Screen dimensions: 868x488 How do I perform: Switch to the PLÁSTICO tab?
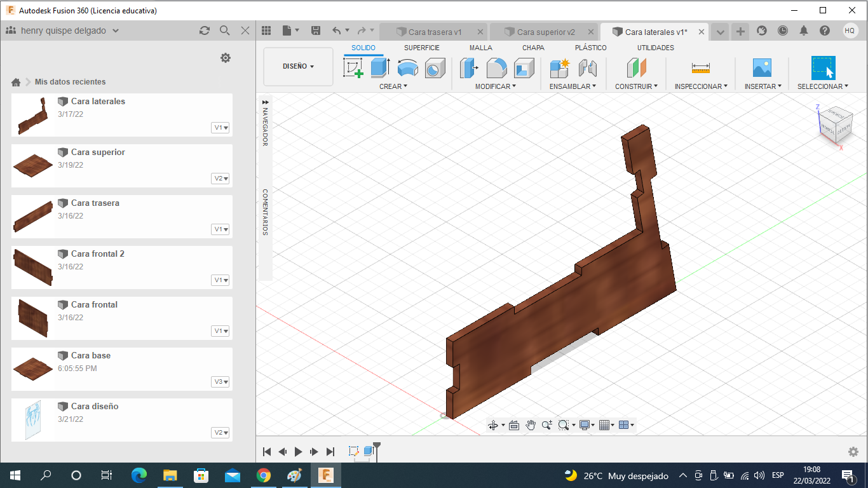tap(591, 48)
